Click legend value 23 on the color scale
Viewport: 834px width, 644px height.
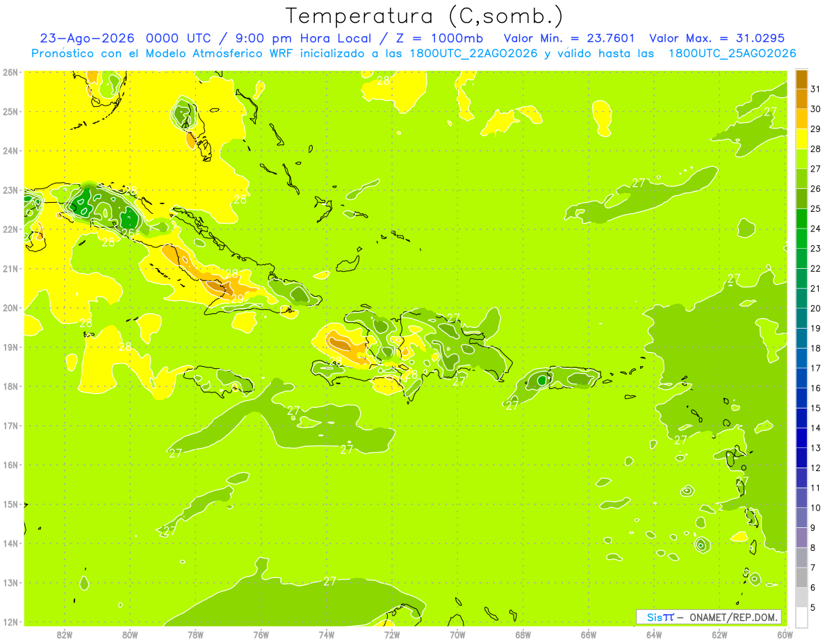(815, 248)
